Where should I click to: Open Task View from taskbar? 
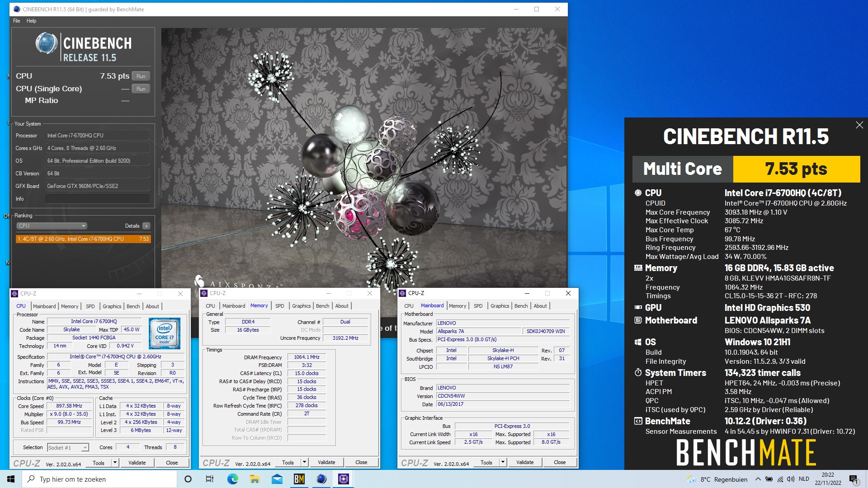tap(209, 479)
